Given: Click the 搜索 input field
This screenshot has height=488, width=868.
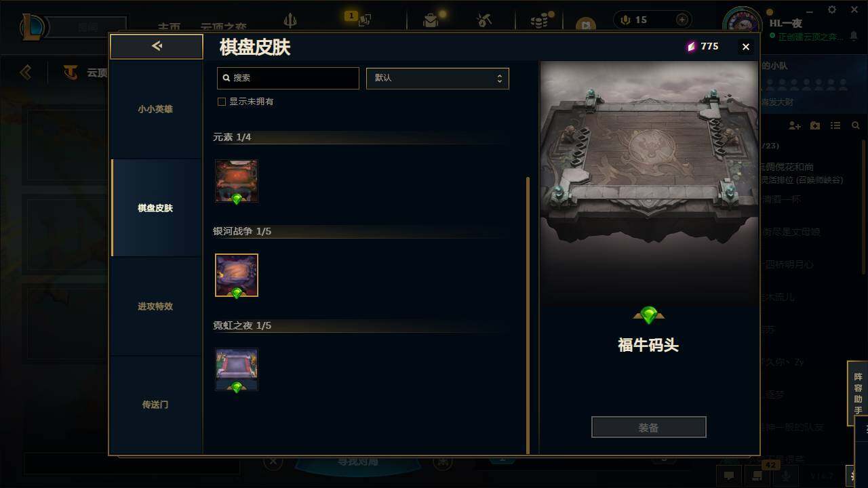Looking at the screenshot, I should click(x=288, y=78).
